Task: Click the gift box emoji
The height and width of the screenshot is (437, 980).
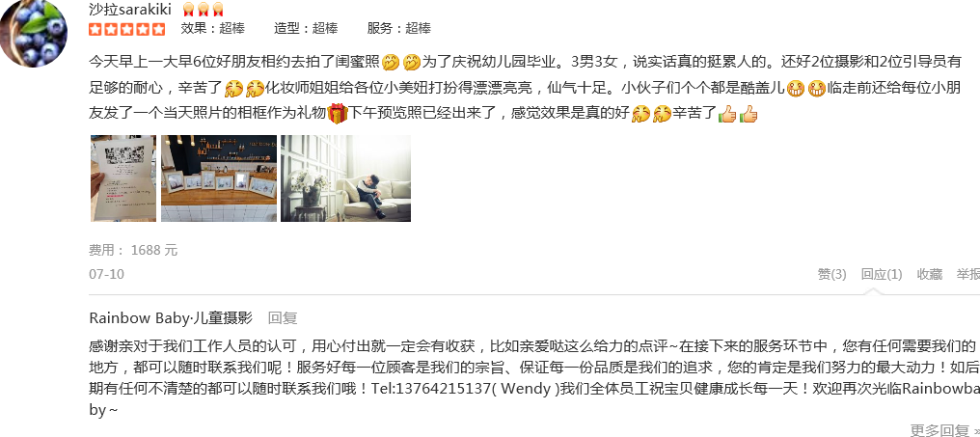Action: click(x=337, y=114)
